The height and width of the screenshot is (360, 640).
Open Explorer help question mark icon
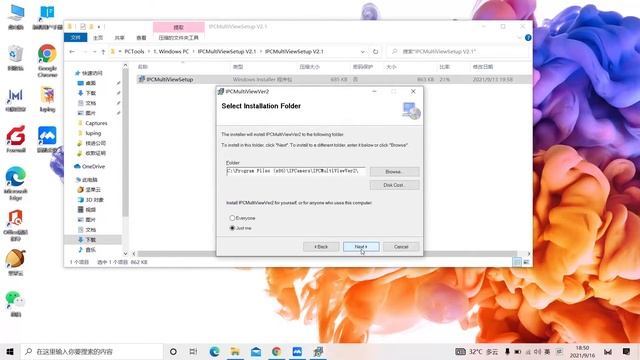tap(528, 38)
